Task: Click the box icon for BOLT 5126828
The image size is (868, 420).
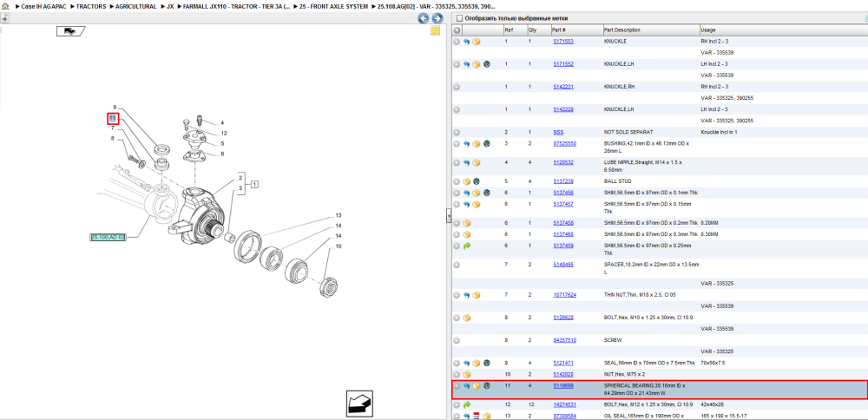Action: [x=467, y=318]
